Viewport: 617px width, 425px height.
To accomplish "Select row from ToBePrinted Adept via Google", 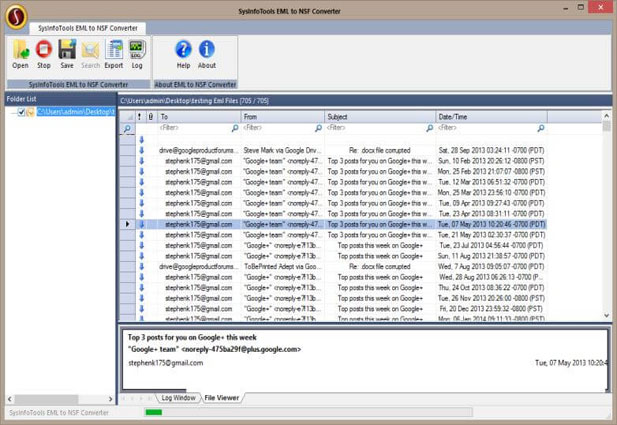I will pyautogui.click(x=333, y=266).
